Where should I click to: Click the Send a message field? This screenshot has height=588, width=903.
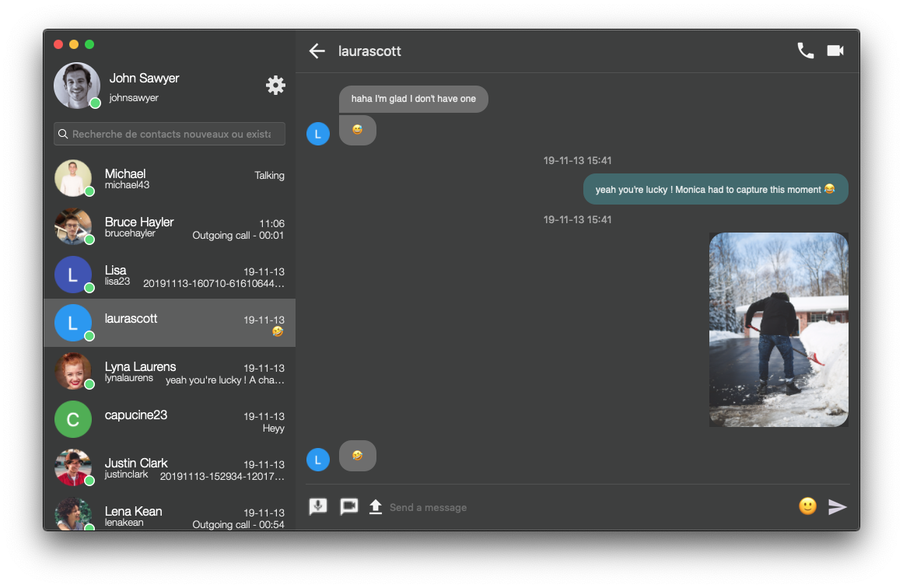(x=583, y=507)
